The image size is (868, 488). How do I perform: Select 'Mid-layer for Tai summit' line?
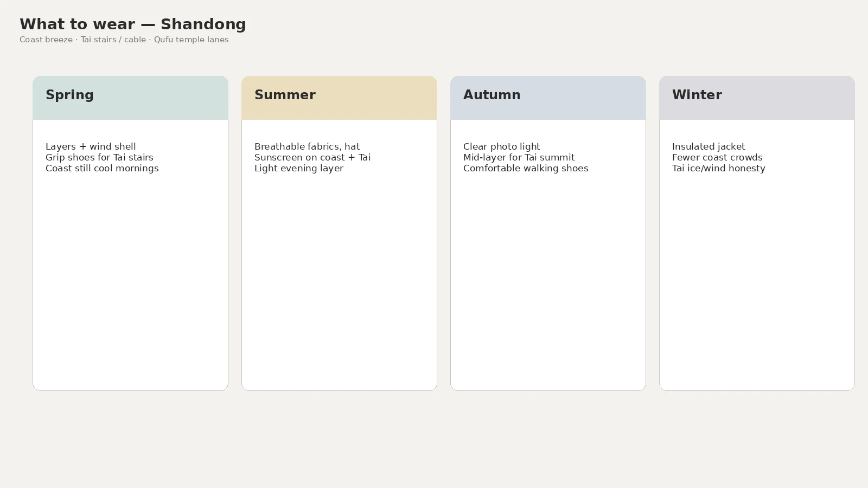point(519,157)
